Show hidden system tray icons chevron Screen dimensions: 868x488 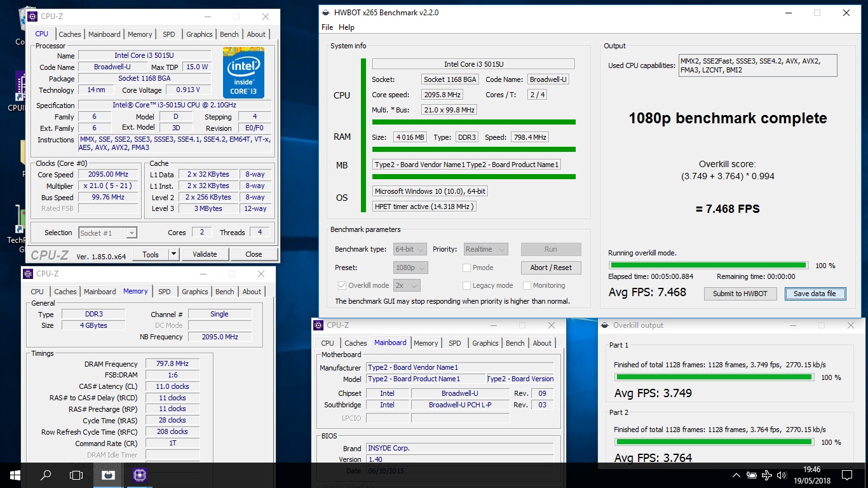point(736,475)
